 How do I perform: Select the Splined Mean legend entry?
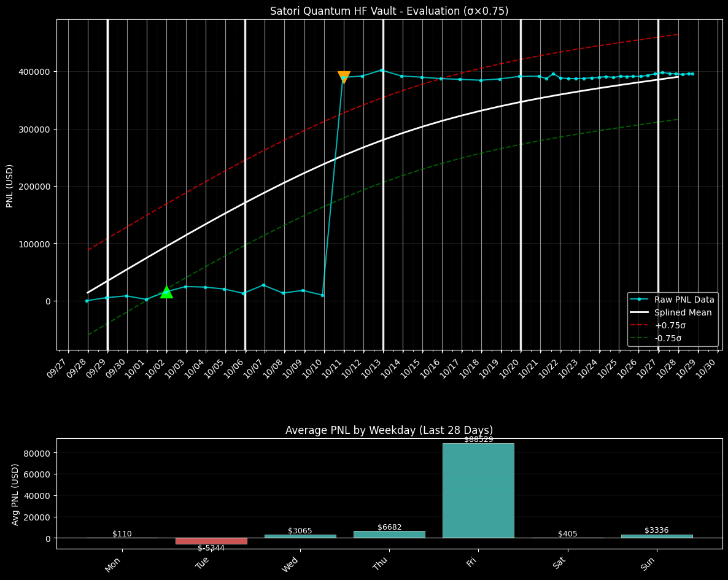coord(683,312)
